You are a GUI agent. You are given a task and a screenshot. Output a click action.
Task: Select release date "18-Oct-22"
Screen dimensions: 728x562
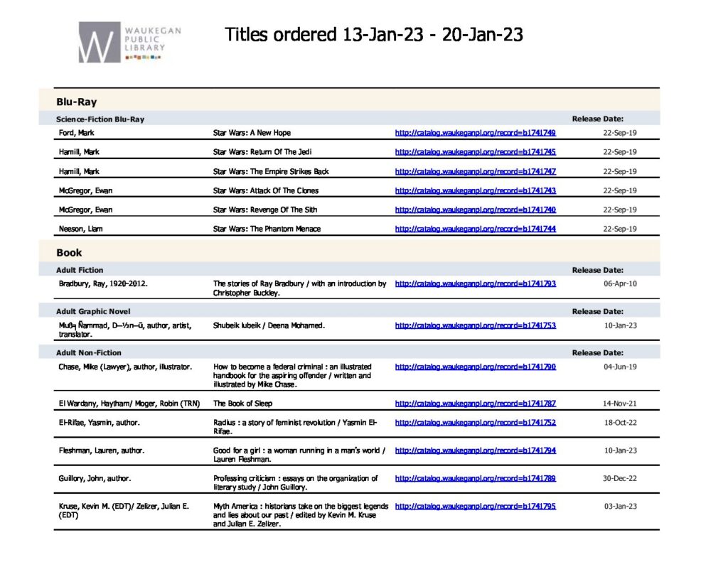point(620,422)
